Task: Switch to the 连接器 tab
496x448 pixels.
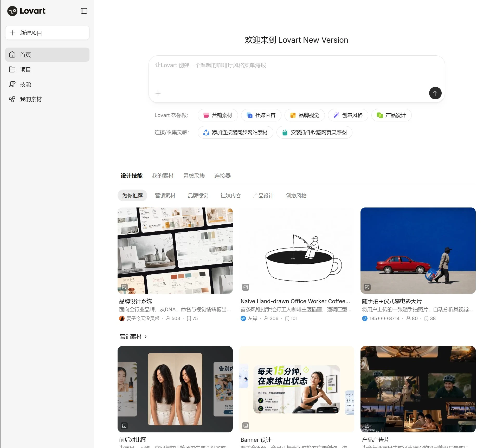Action: pos(222,176)
